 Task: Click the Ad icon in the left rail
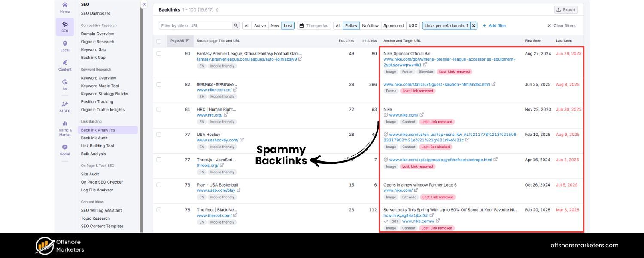pyautogui.click(x=64, y=83)
